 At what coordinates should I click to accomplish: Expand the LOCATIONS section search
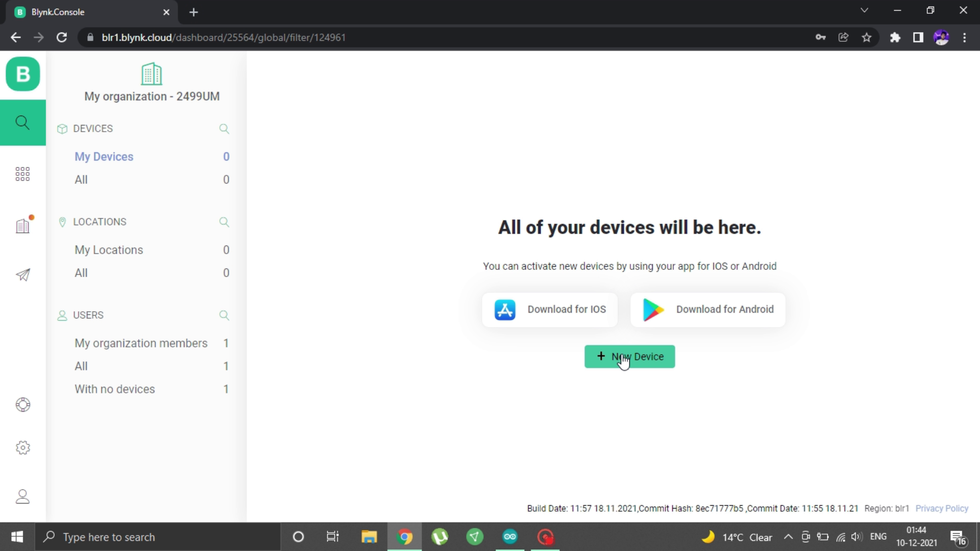tap(224, 221)
